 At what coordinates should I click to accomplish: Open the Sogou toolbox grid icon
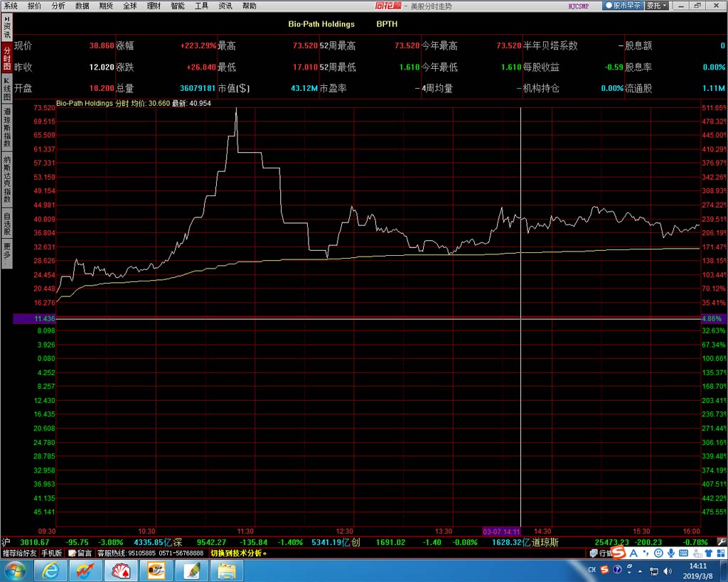[721, 553]
